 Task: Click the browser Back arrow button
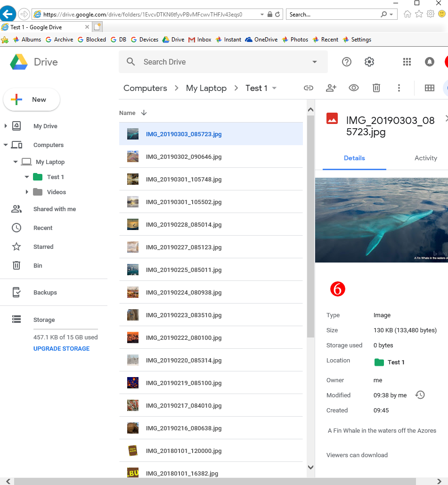click(8, 14)
